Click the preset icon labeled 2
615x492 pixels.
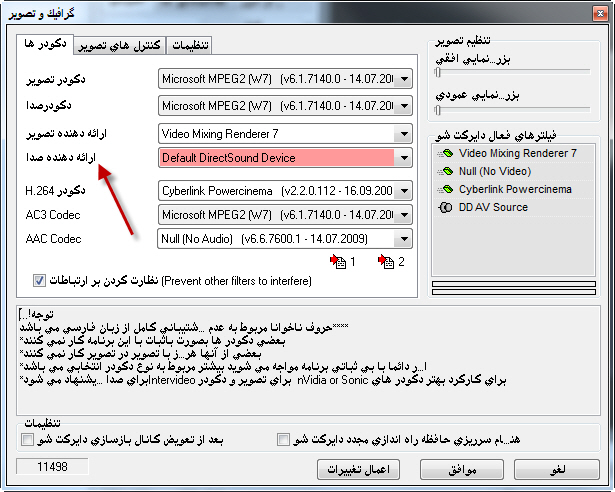point(386,262)
